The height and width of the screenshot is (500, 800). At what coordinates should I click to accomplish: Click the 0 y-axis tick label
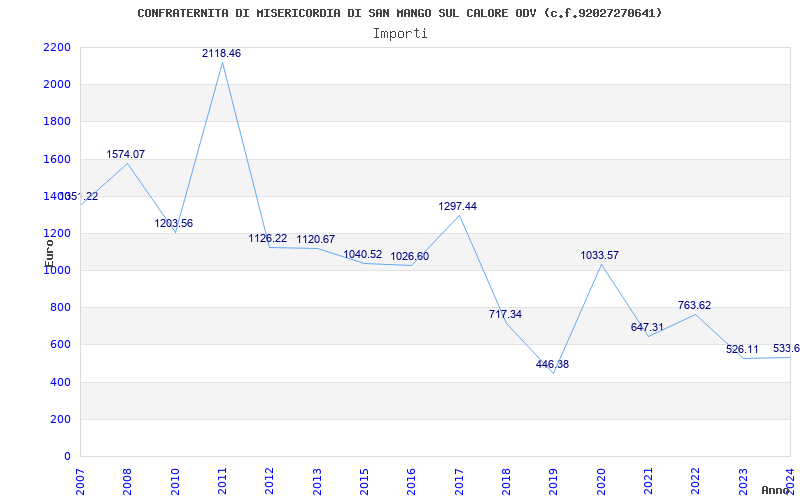coord(67,457)
